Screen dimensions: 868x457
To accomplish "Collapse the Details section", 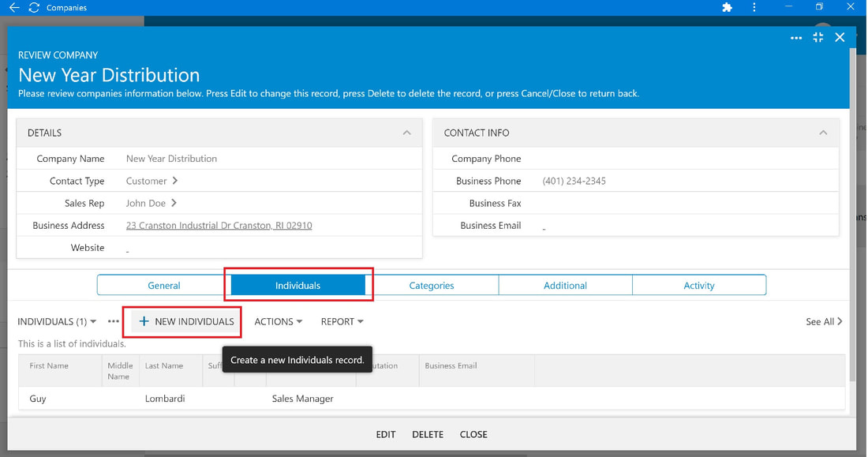I will coord(407,133).
